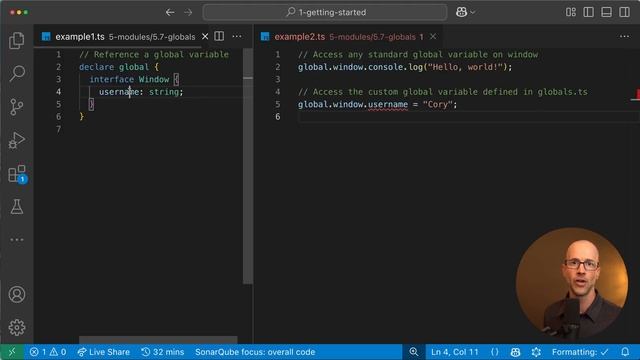
Task: Click line number 7 in example1.ts
Action: point(58,129)
